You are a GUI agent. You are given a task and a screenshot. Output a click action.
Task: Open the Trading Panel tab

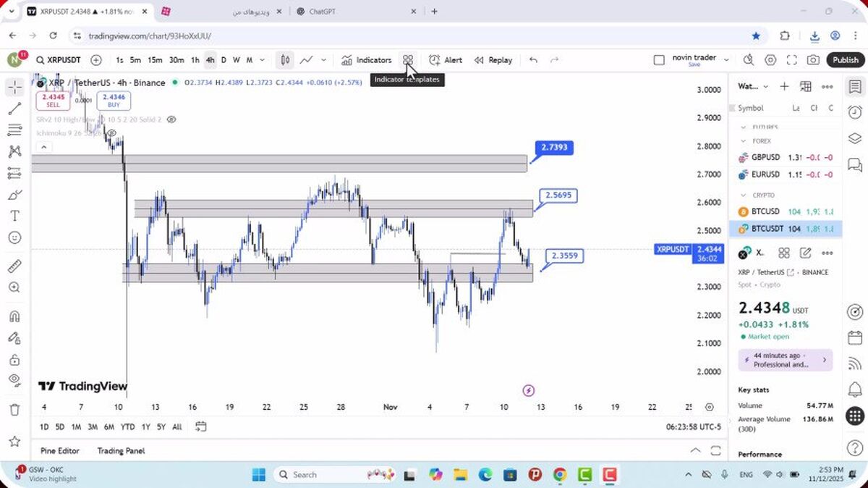pyautogui.click(x=121, y=450)
